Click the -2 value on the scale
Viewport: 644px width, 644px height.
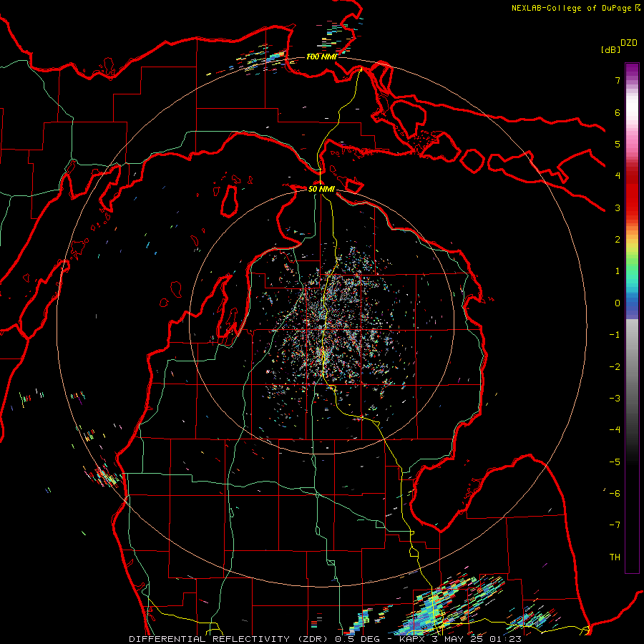pyautogui.click(x=615, y=367)
